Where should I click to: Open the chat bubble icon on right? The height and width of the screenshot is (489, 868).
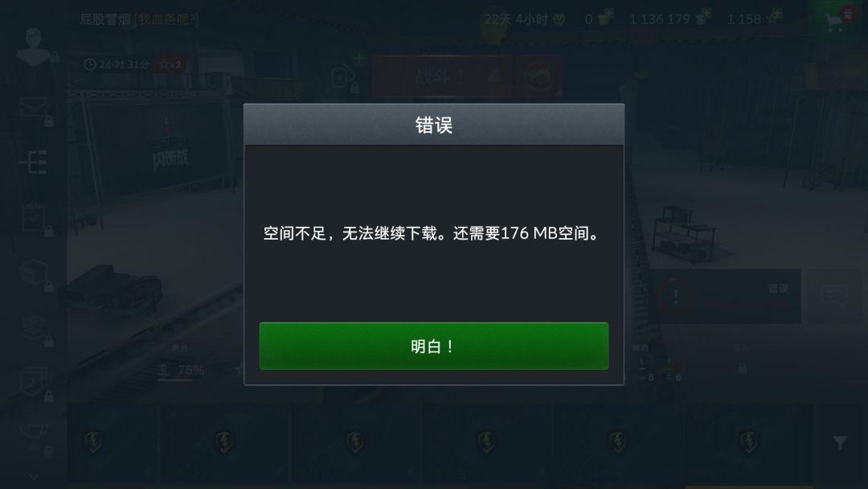pyautogui.click(x=833, y=296)
